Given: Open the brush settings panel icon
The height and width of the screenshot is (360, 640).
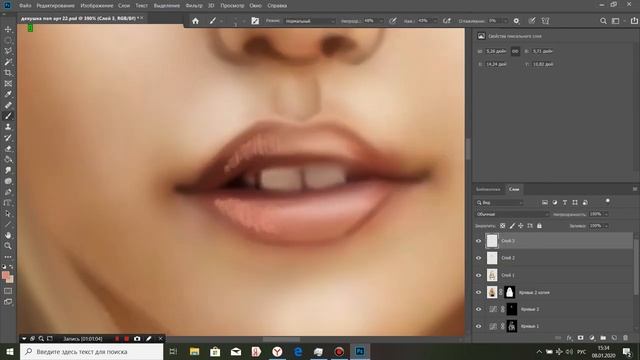Looking at the screenshot, I should point(255,21).
